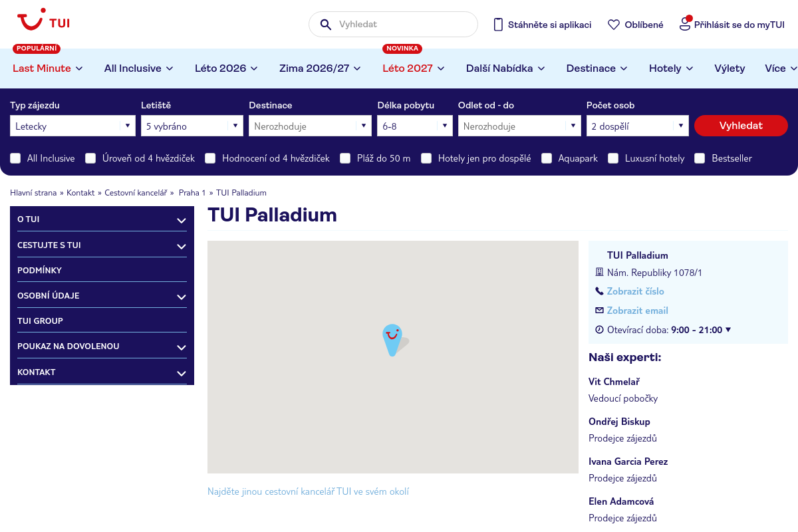Viewport: 798px width, 532px height.
Task: Click the clock icon beside Otevírací doba
Action: point(599,330)
